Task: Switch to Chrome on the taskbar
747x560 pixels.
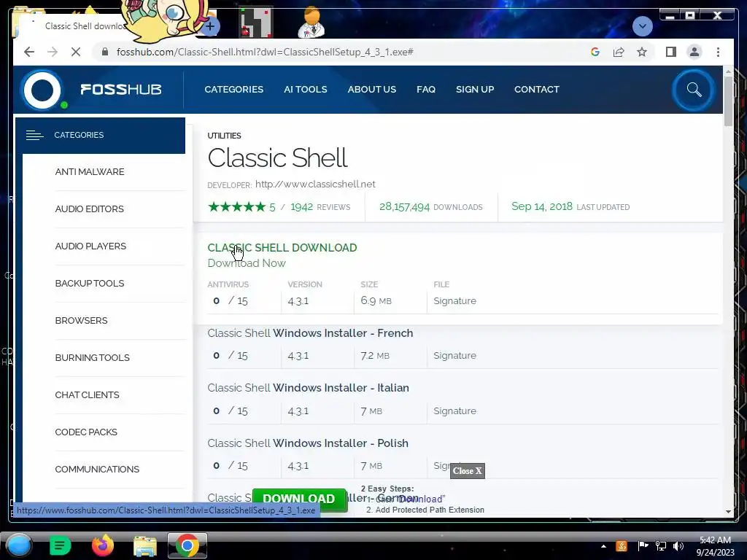Action: click(x=187, y=545)
